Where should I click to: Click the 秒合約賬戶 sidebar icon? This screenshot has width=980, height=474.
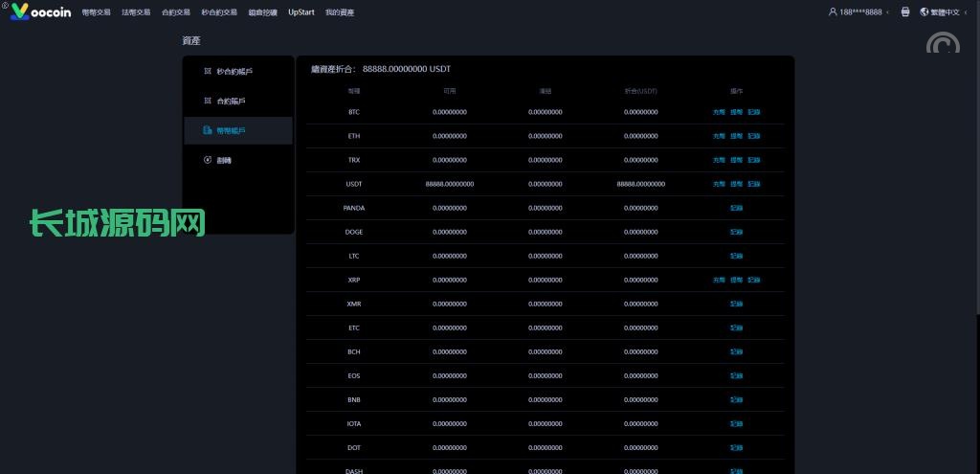pyautogui.click(x=208, y=71)
